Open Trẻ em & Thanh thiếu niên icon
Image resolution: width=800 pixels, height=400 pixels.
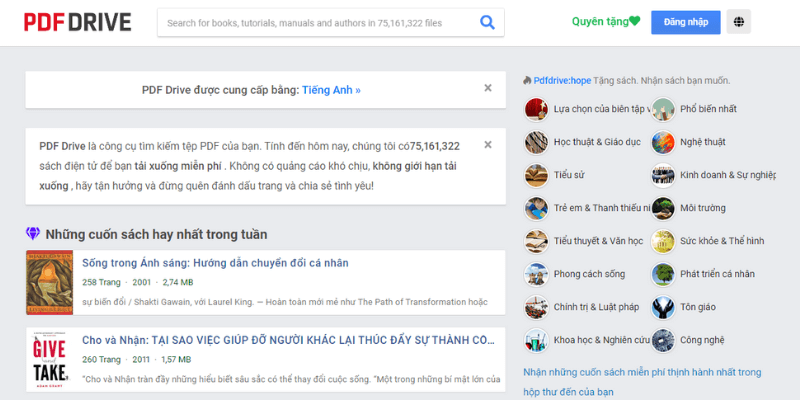536,208
